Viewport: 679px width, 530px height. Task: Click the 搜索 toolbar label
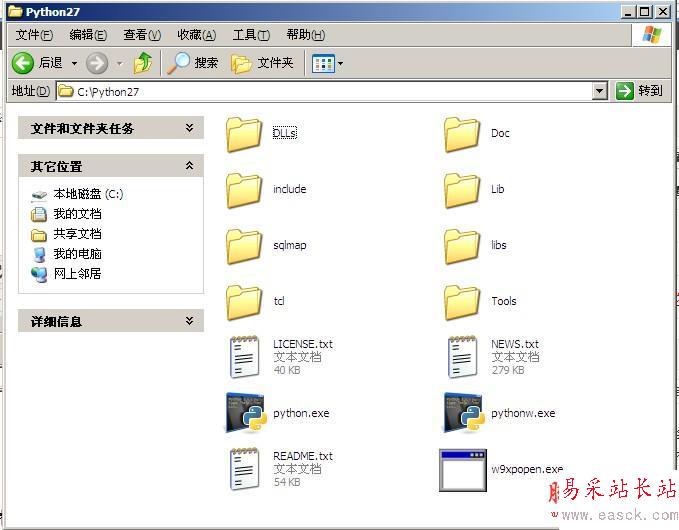click(206, 63)
